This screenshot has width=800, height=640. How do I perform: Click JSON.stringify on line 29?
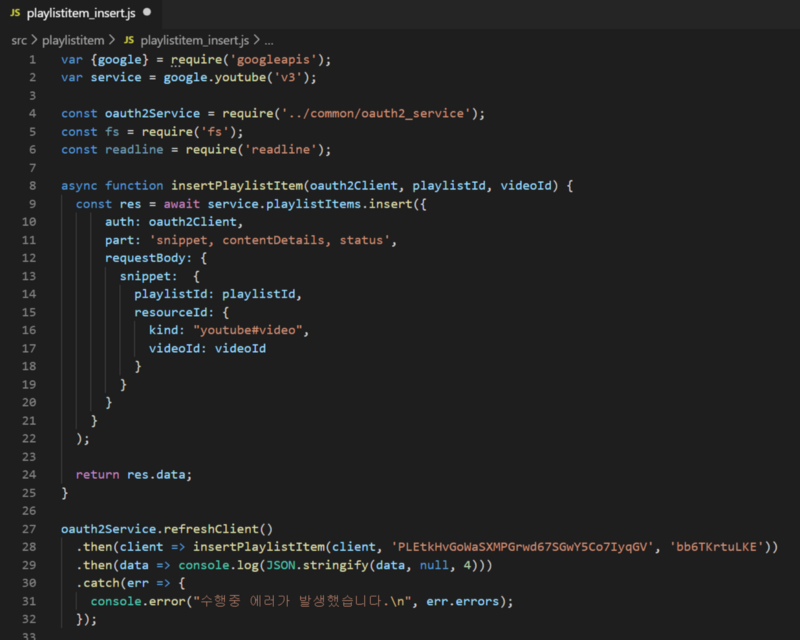[x=317, y=565]
